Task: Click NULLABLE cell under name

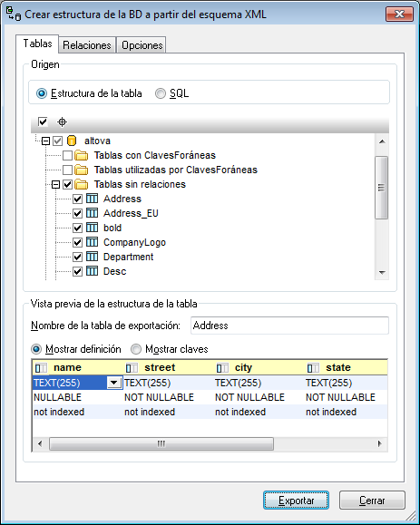Action: tap(78, 397)
